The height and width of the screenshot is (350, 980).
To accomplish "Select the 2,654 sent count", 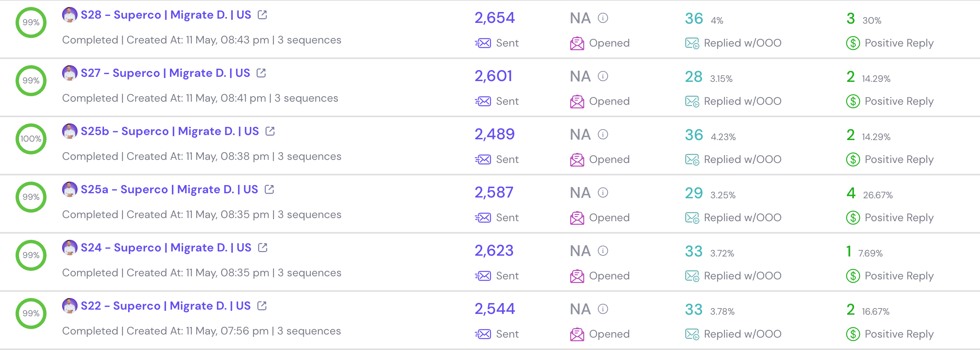I will [495, 18].
